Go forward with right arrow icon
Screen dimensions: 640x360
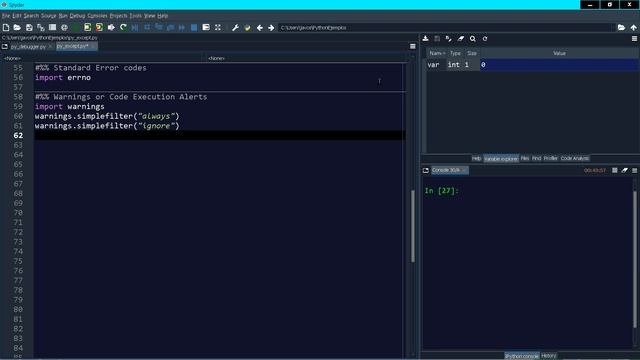point(271,27)
